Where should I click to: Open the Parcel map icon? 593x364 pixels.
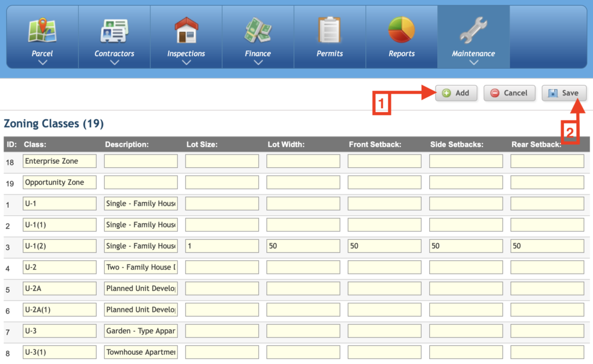click(42, 30)
